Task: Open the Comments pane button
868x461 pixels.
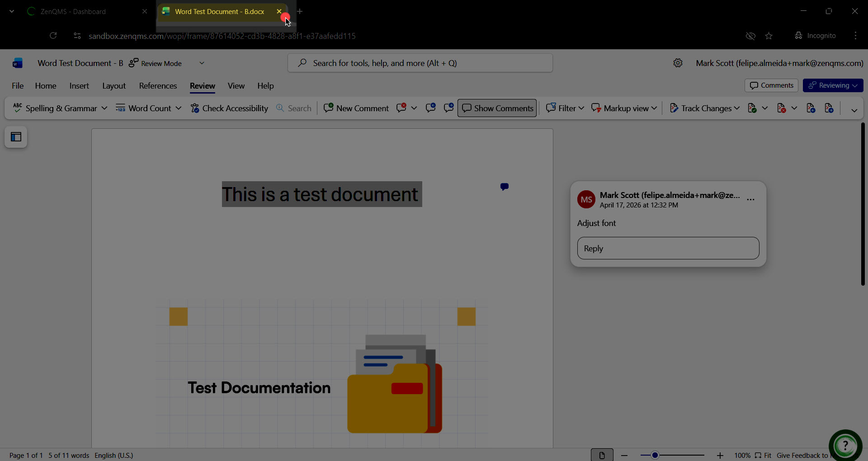Action: click(771, 85)
